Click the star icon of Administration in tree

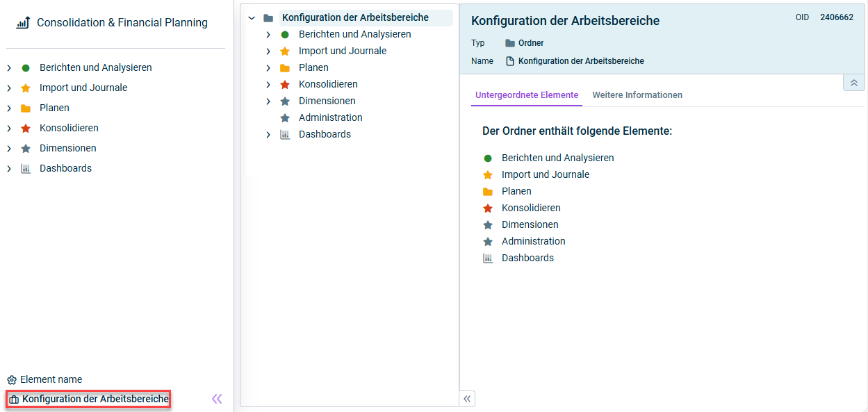285,118
